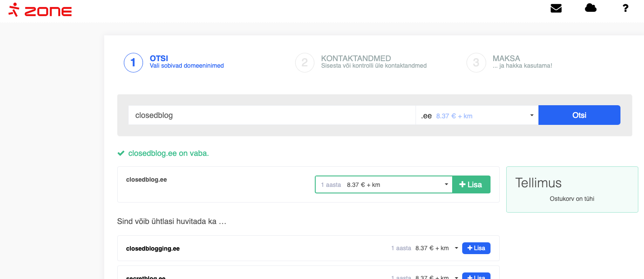Go to the OTSI step tab
644x279 pixels.
[x=159, y=59]
